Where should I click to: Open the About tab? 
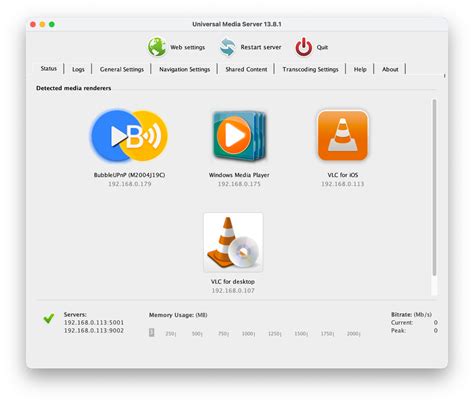pos(390,69)
